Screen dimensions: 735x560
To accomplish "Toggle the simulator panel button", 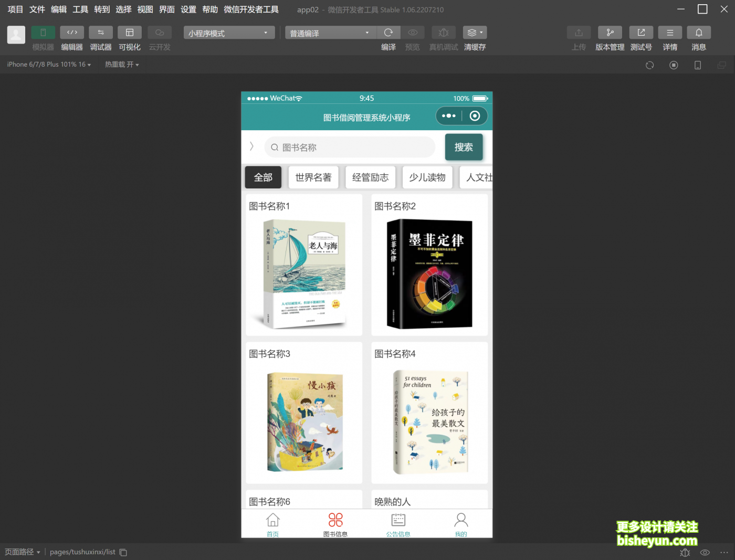I will tap(43, 33).
